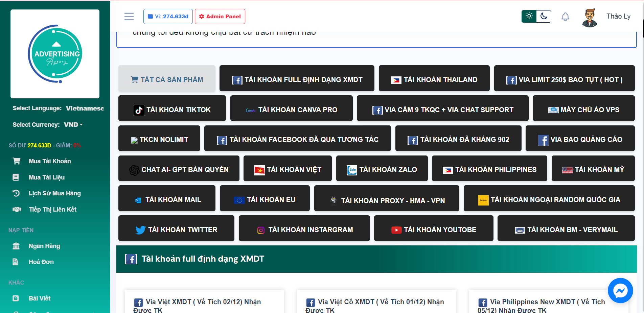Open Via Việt Cổ XMDT (Về Tích 01/12) product
Viewport: 644px width, 313px height.
(375, 306)
